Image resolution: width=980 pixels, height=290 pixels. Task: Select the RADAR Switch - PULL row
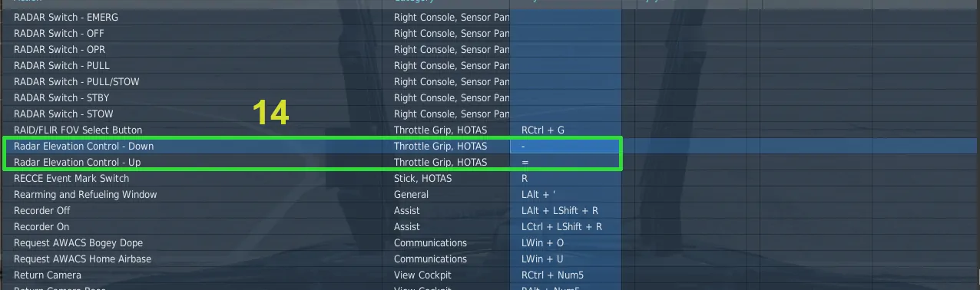(490, 65)
